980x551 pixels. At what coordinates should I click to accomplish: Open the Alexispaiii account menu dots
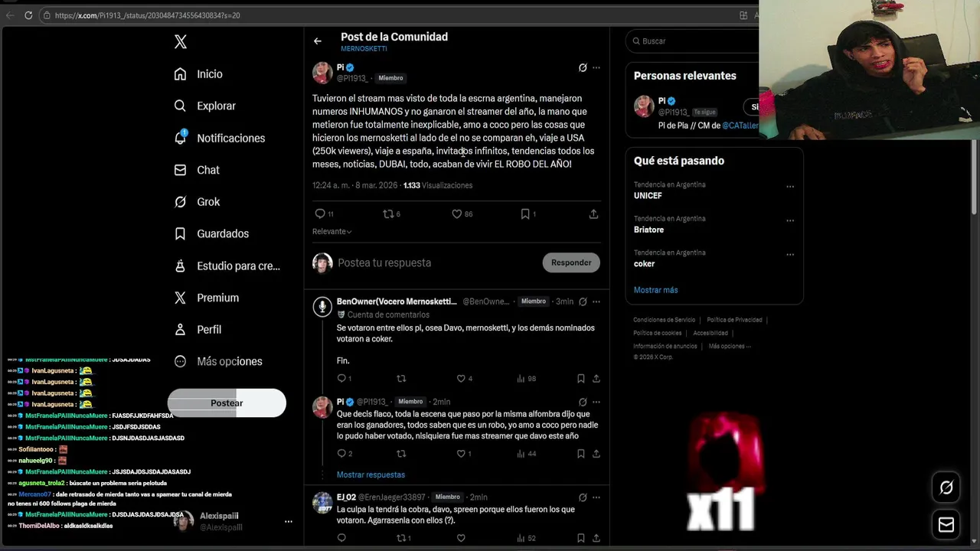(x=289, y=521)
